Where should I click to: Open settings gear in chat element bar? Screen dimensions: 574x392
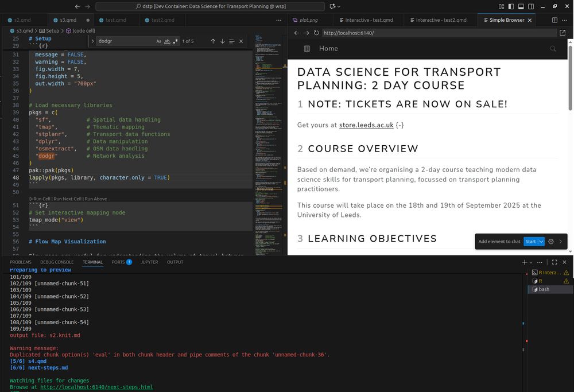(x=551, y=242)
